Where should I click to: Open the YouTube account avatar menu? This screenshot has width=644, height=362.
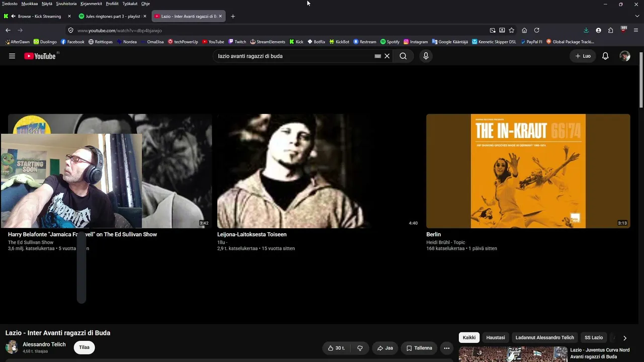tap(625, 56)
